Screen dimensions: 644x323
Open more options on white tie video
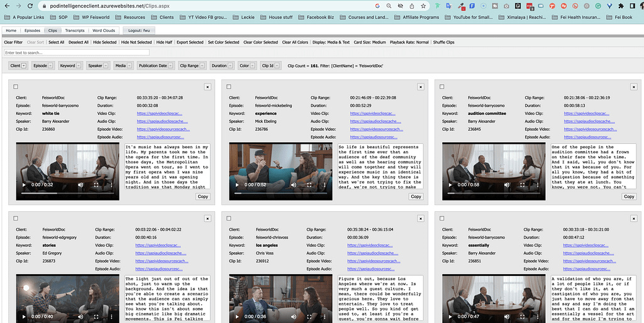112,185
